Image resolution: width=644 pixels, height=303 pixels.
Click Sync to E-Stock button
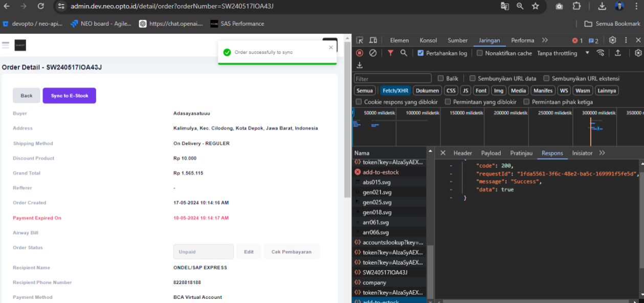click(70, 96)
